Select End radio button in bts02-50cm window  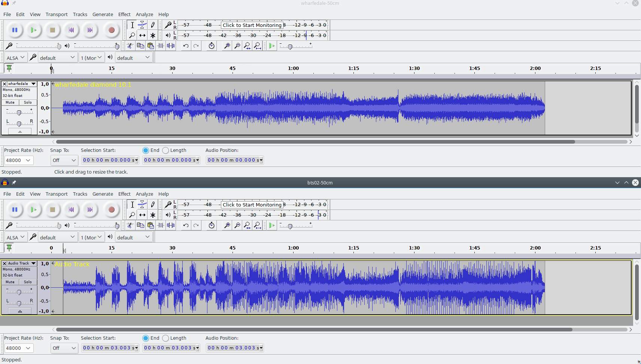pos(146,338)
